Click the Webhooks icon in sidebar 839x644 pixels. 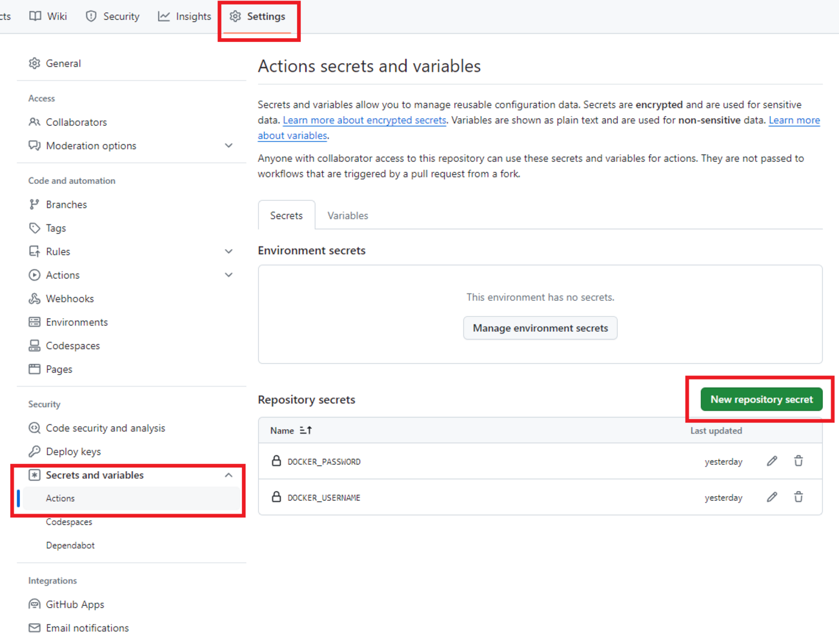point(35,299)
